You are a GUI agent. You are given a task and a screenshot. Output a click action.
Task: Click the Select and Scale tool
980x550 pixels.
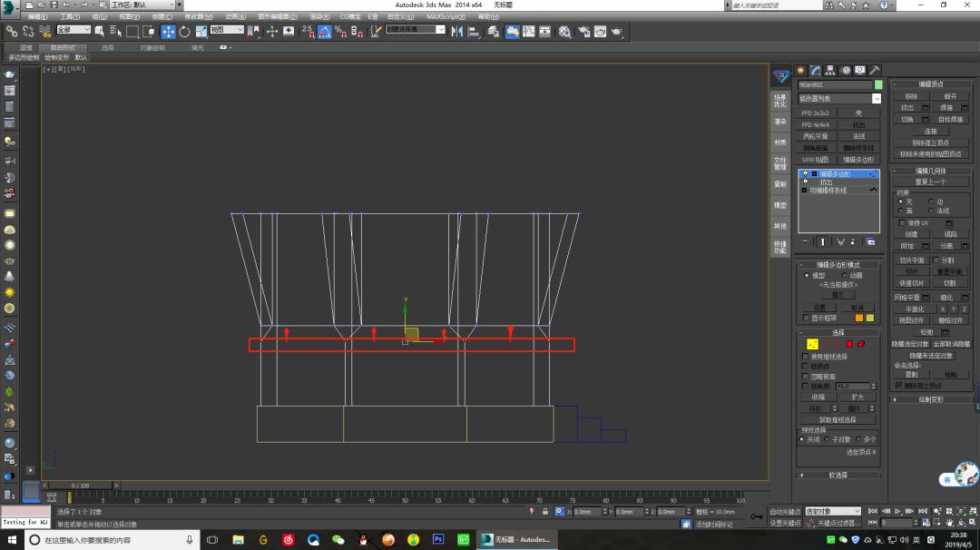tap(201, 31)
